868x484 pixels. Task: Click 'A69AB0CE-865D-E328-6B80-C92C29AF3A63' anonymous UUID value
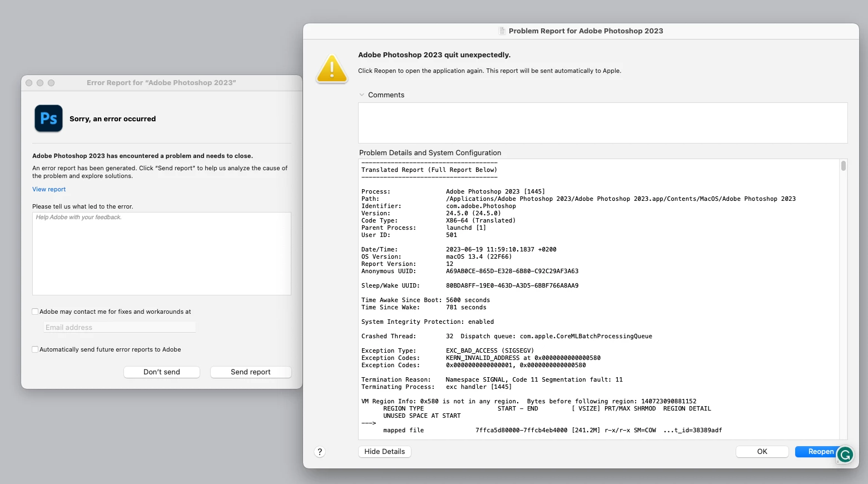(x=512, y=271)
